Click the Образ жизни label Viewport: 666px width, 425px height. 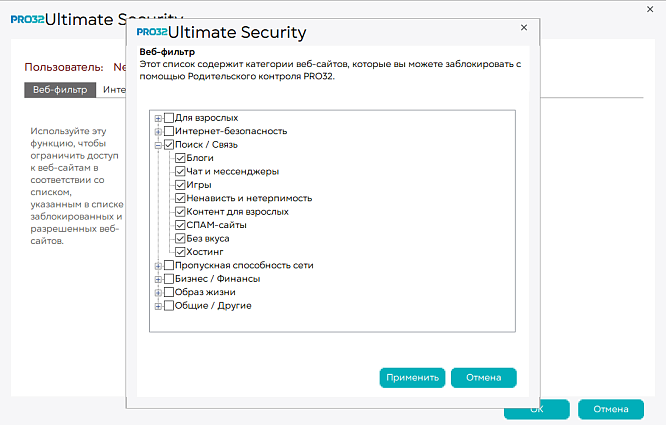(205, 292)
